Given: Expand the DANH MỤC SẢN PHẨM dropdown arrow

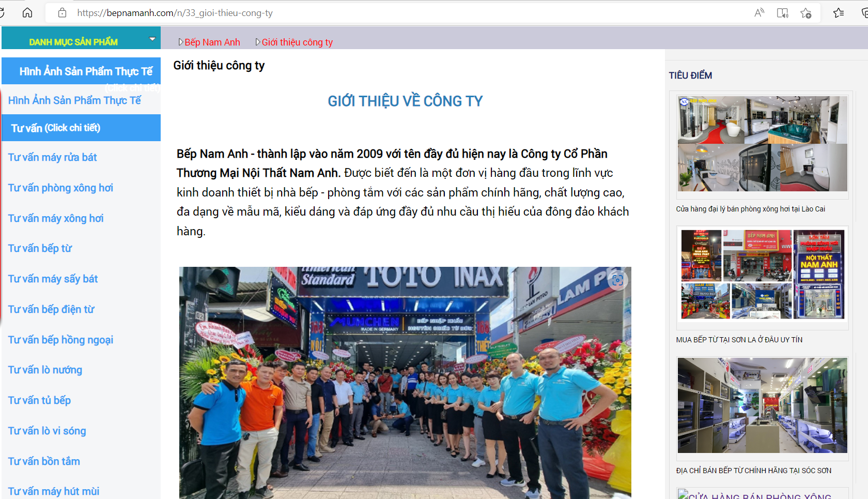Looking at the screenshot, I should tap(152, 39).
